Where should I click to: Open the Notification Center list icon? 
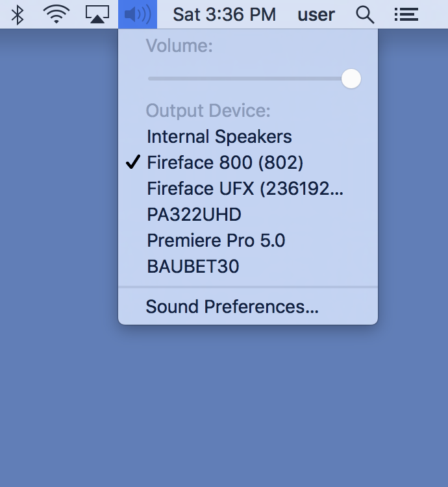click(x=406, y=14)
